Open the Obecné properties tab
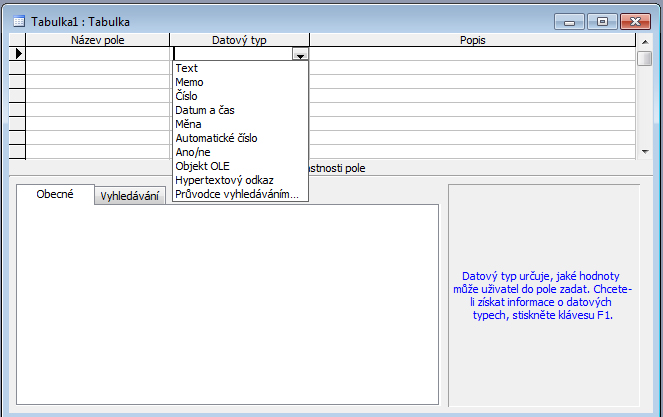The height and width of the screenshot is (417, 663). coord(55,194)
